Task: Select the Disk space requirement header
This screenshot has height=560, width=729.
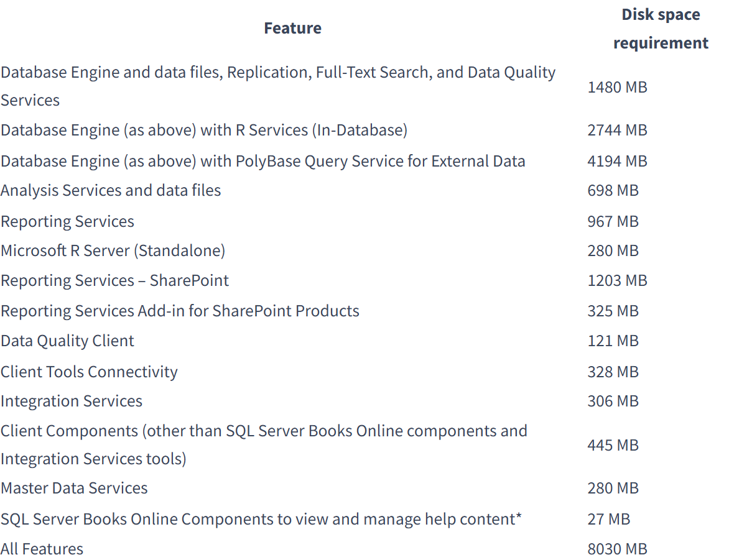Action: point(661,28)
